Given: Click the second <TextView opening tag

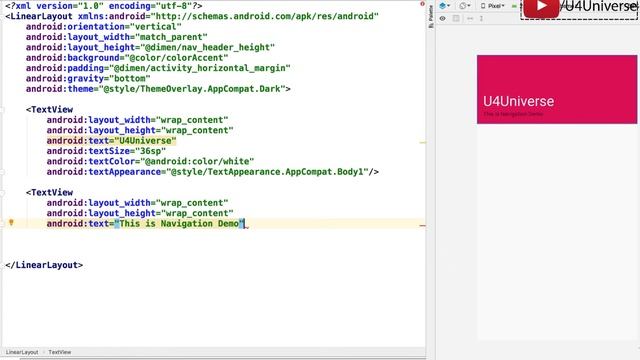Looking at the screenshot, I should click(x=49, y=192).
